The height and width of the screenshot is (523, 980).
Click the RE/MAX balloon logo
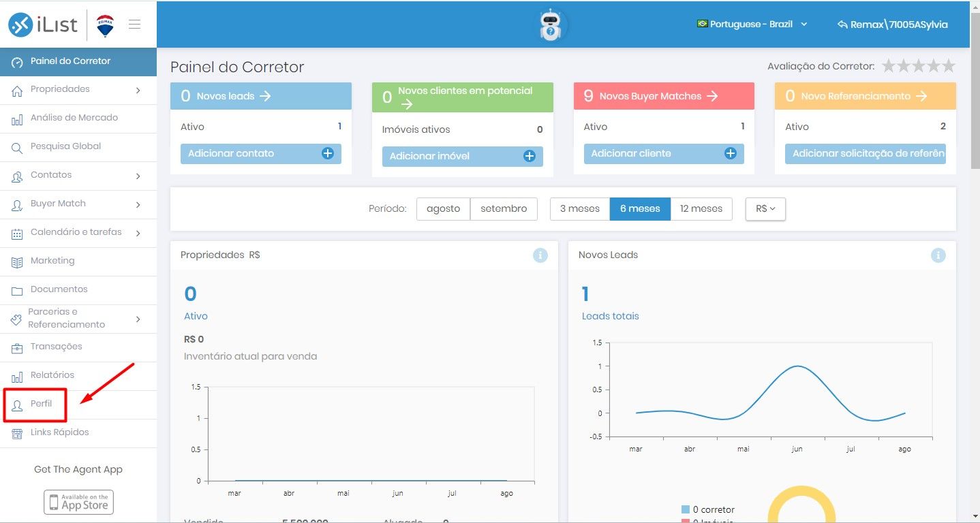point(105,25)
